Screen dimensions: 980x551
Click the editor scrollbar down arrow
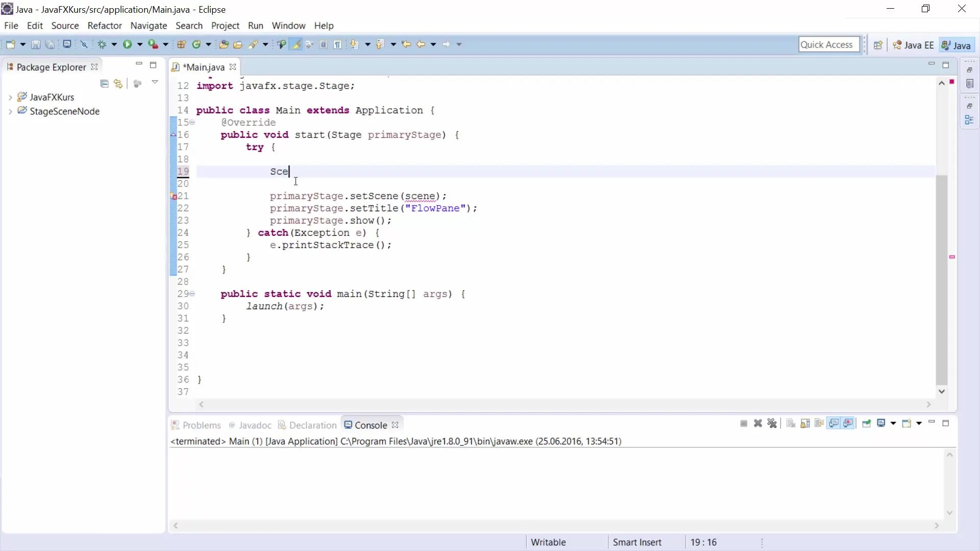tap(942, 391)
